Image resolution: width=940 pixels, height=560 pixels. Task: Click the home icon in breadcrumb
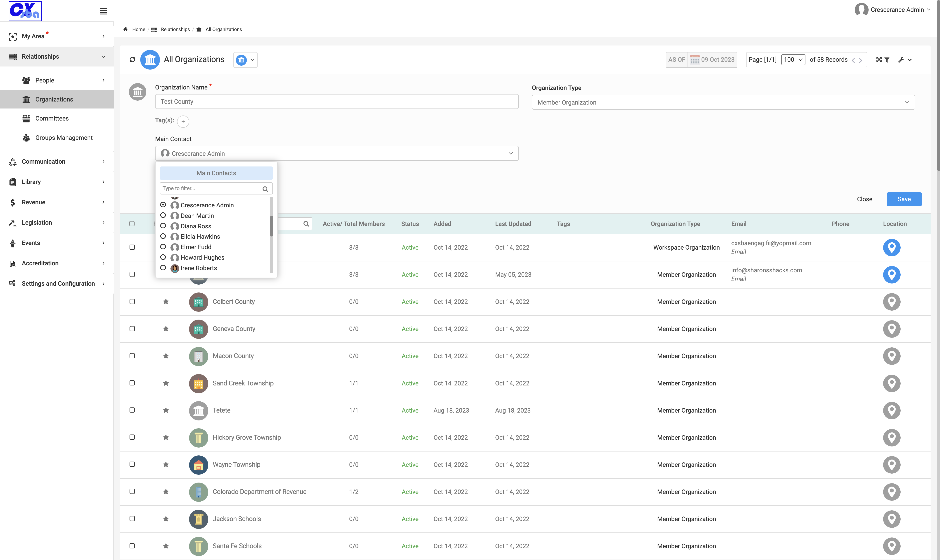(x=126, y=29)
